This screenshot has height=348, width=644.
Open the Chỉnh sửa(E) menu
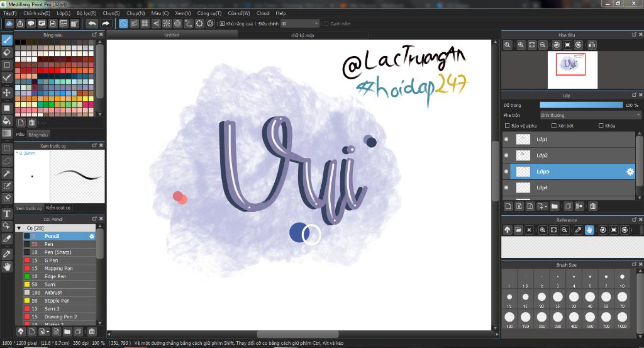pyautogui.click(x=36, y=13)
